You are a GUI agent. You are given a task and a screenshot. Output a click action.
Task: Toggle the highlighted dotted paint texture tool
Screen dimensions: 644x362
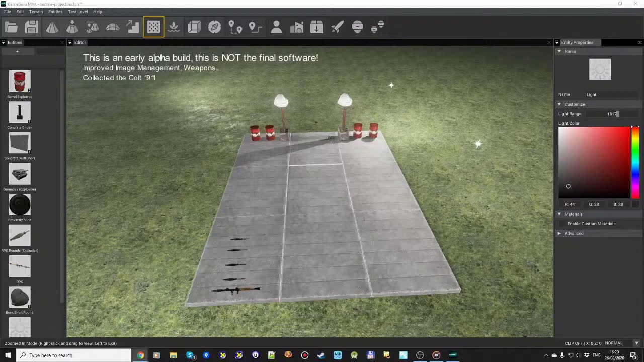pos(153,27)
